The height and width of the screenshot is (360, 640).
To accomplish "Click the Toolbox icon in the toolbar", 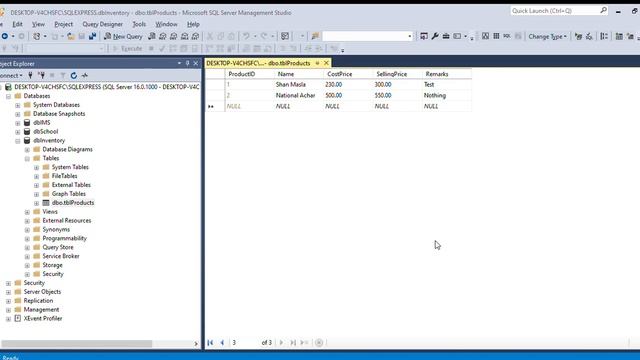I will (x=446, y=36).
